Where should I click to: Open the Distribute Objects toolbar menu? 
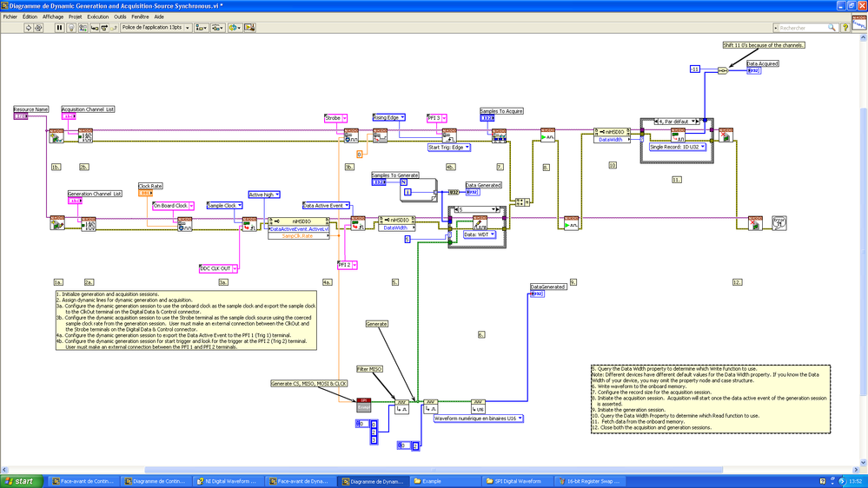(x=217, y=28)
